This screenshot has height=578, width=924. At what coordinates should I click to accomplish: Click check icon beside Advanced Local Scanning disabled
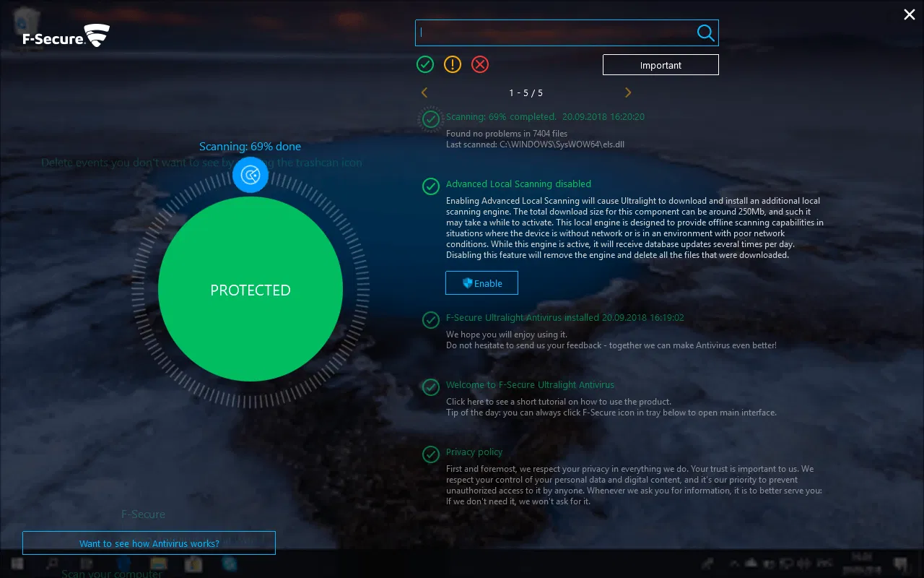tap(431, 186)
